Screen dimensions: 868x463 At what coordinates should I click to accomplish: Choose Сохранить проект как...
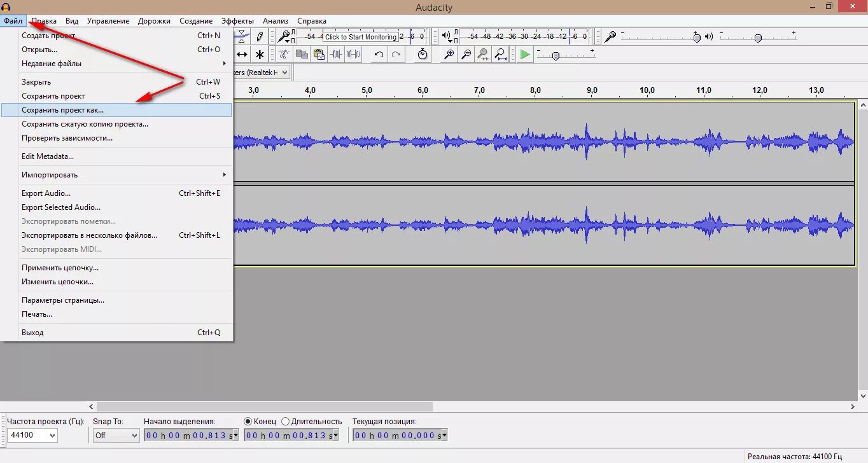click(x=116, y=110)
